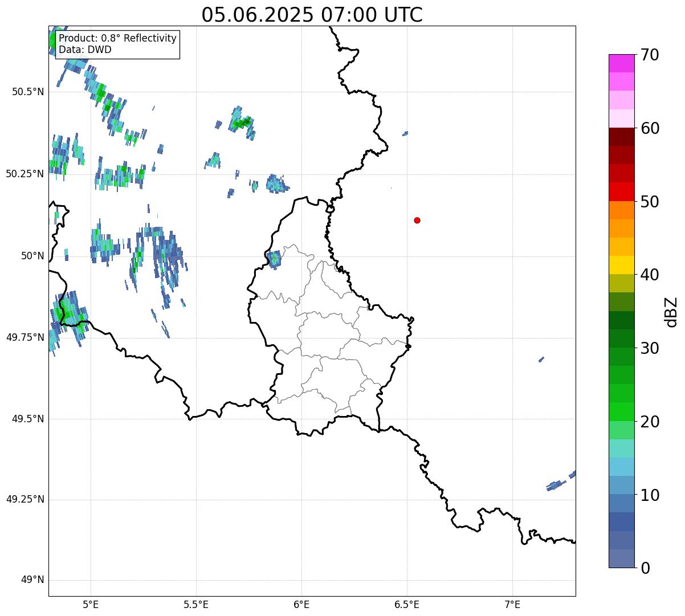Click the "dBZ" colorbar axis label

click(671, 312)
